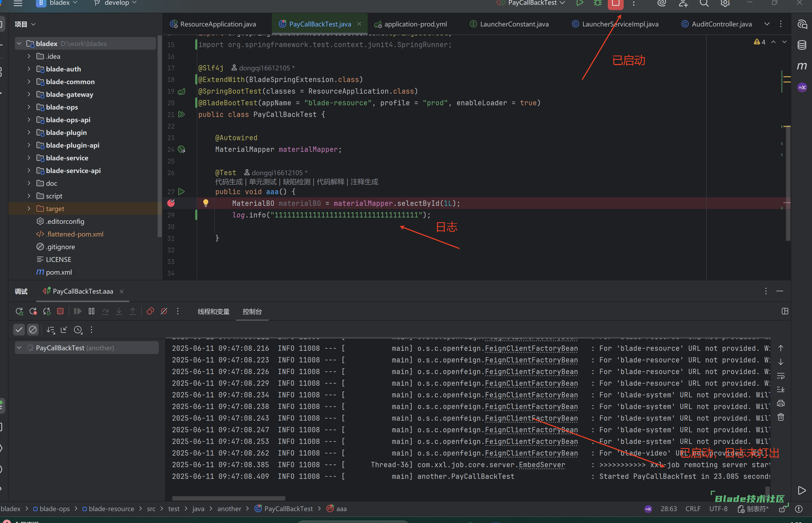The height and width of the screenshot is (523, 812).
Task: Open the Database tool window
Action: (x=802, y=45)
